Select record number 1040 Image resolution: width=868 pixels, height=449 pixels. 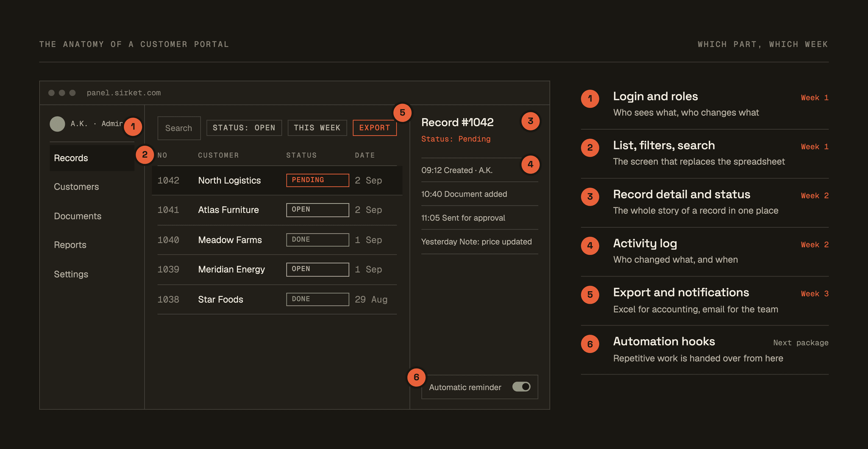pos(168,240)
